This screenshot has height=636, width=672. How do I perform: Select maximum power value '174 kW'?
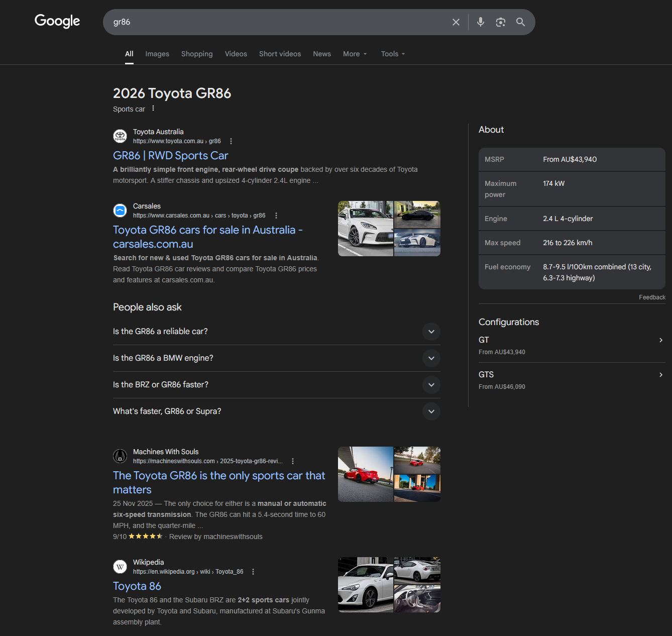click(x=554, y=183)
